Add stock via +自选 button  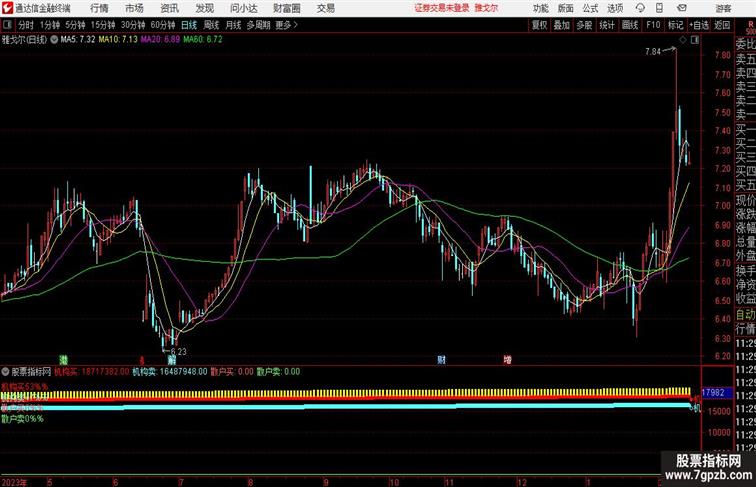[699, 25]
